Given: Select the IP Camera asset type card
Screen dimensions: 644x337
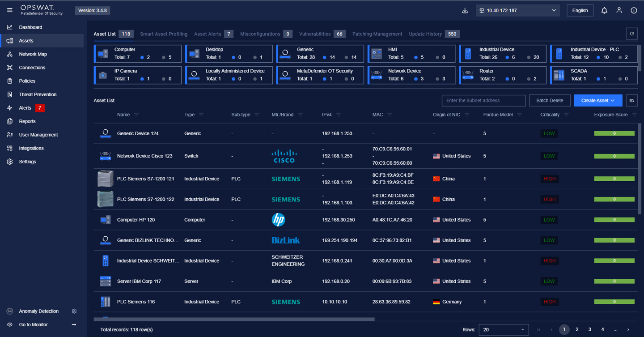Looking at the screenshot, I should [138, 75].
